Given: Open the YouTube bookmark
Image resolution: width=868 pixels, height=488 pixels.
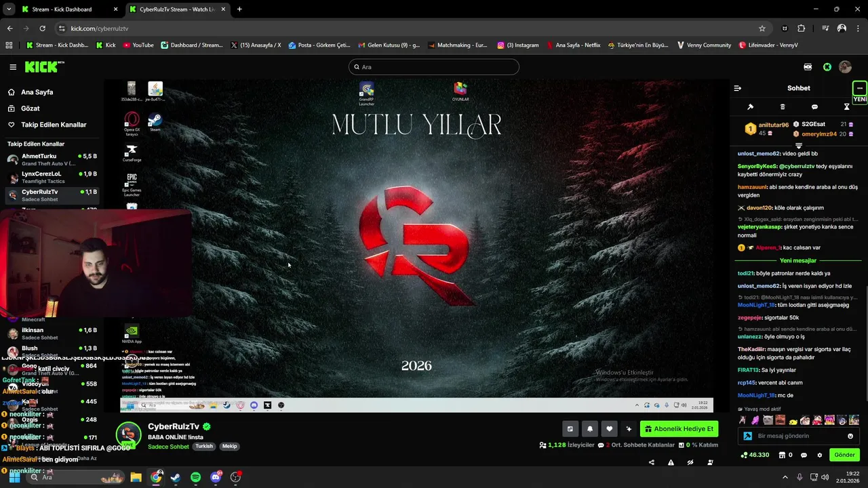Looking at the screenshot, I should [138, 45].
